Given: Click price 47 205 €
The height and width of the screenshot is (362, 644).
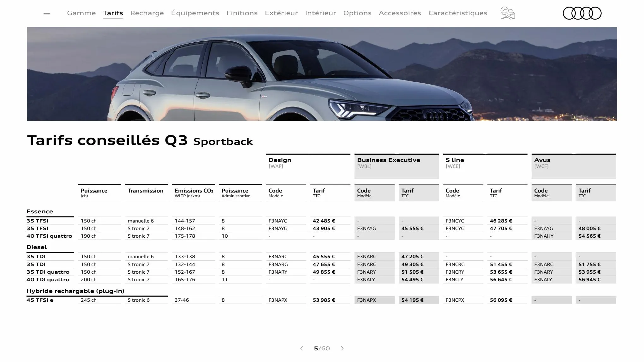Looking at the screenshot, I should pos(413,257).
